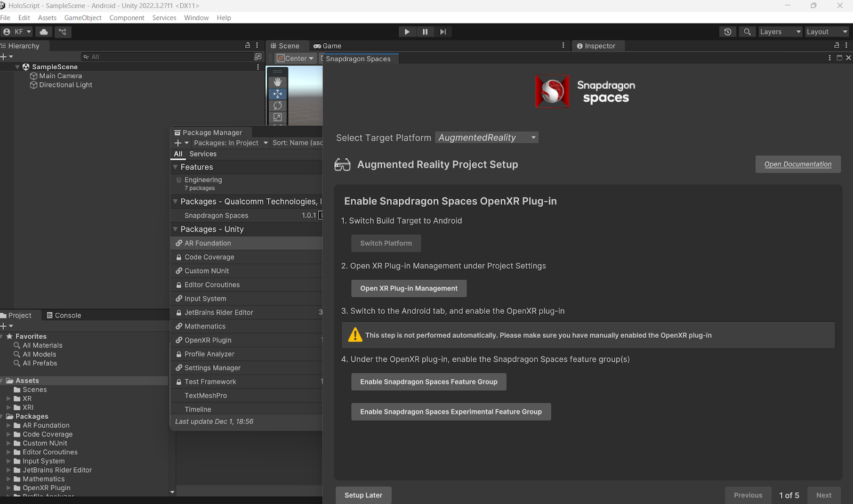Image resolution: width=853 pixels, height=504 pixels.
Task: Open the cloud services icon
Action: pos(44,32)
